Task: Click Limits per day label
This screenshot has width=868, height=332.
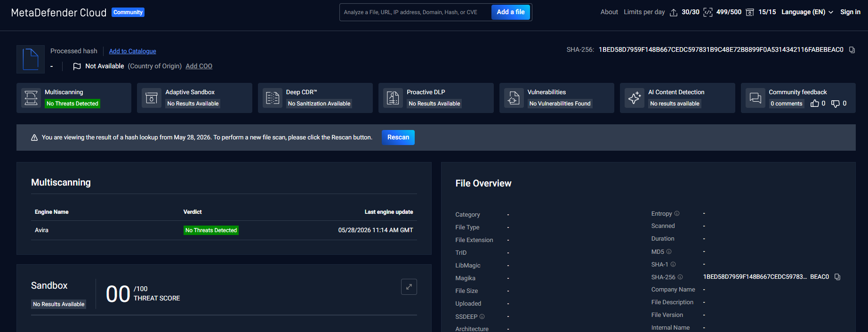Action: (644, 12)
